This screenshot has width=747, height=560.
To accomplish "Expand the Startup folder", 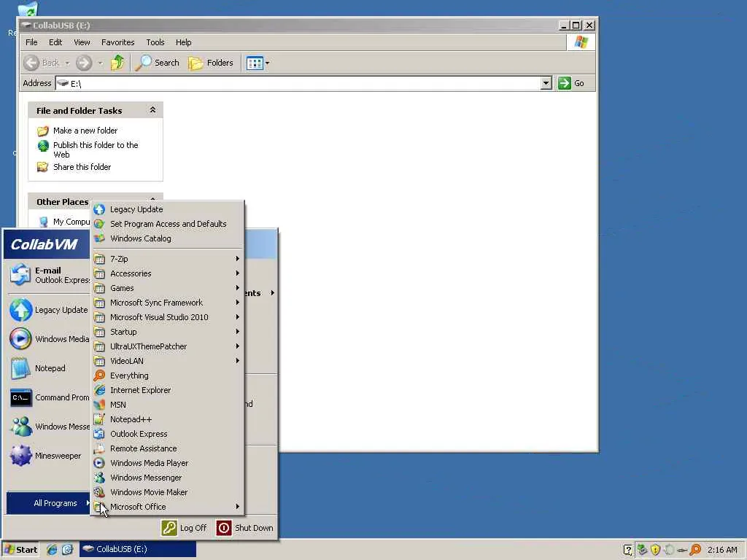I will click(167, 332).
